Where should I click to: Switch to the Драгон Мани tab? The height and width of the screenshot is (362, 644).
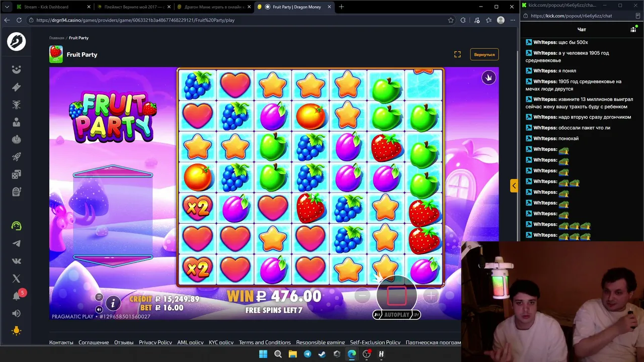click(x=214, y=7)
